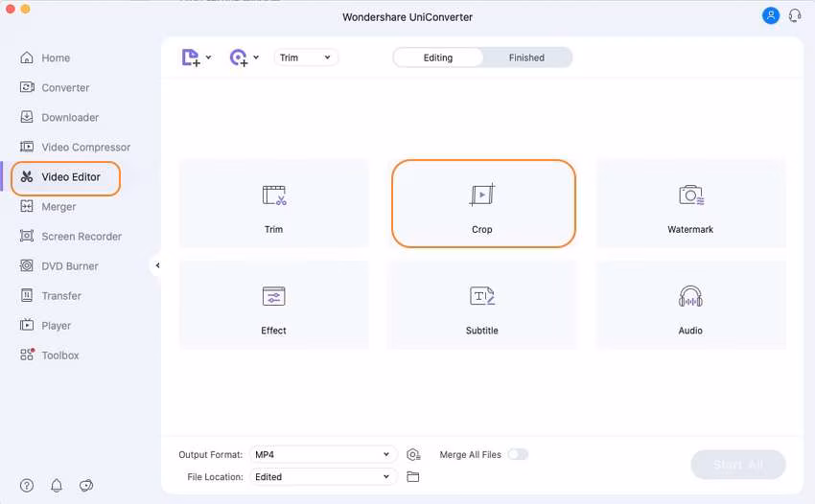Open the Output Format MP4 dropdown
The width and height of the screenshot is (815, 504).
coord(322,454)
